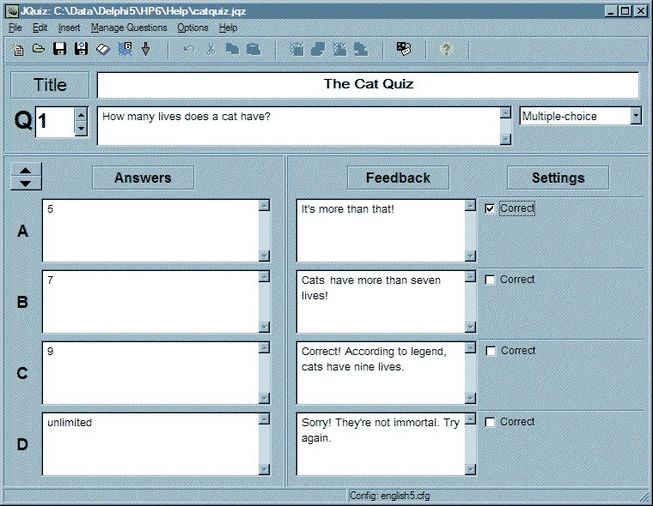Open the Options menu

[x=193, y=28]
